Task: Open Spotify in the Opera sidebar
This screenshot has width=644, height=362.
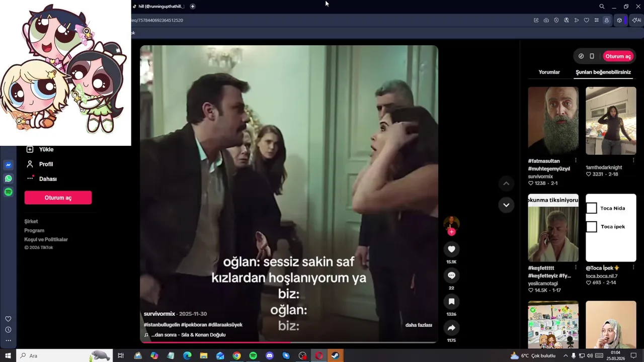Action: pos(9,192)
